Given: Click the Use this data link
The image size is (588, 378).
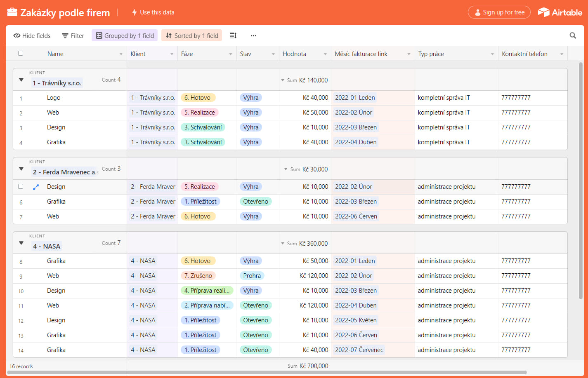Looking at the screenshot, I should pyautogui.click(x=153, y=12).
